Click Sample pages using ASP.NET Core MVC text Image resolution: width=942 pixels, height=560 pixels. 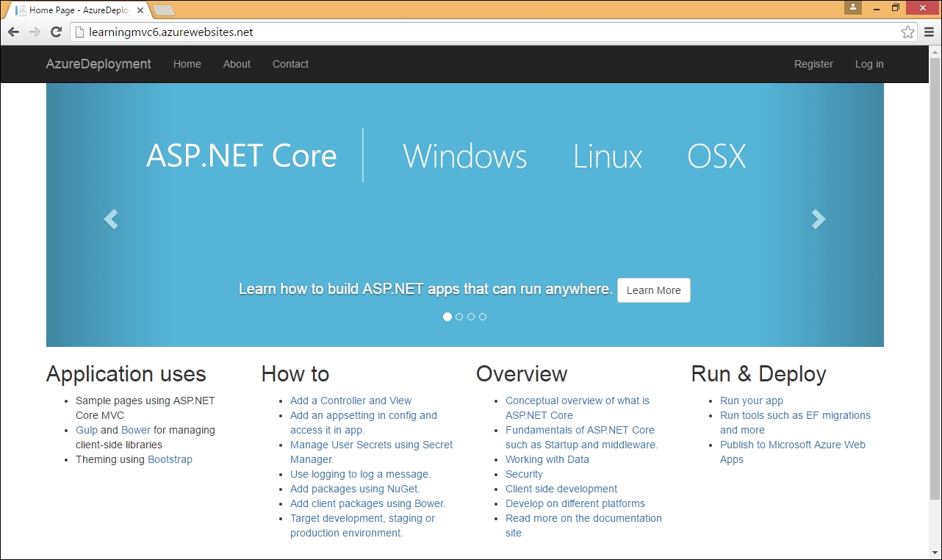click(x=145, y=408)
